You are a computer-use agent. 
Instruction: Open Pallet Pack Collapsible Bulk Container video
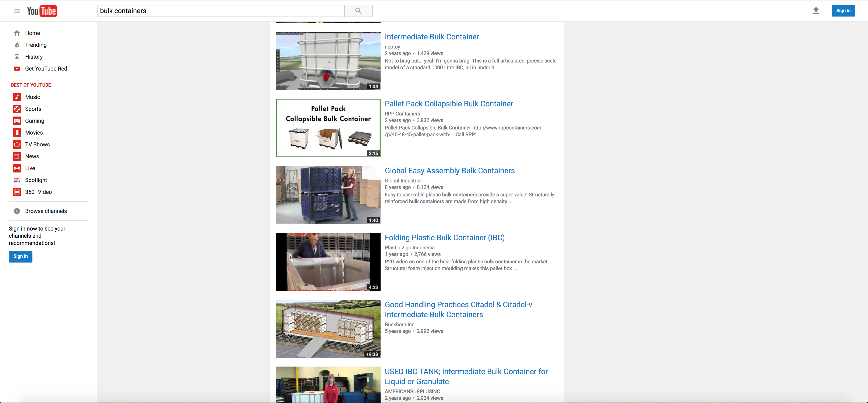449,104
